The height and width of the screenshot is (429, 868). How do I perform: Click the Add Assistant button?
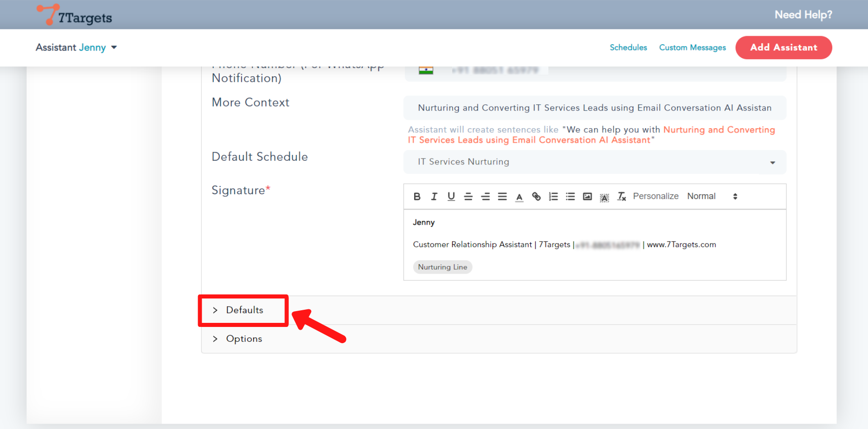[x=783, y=47]
